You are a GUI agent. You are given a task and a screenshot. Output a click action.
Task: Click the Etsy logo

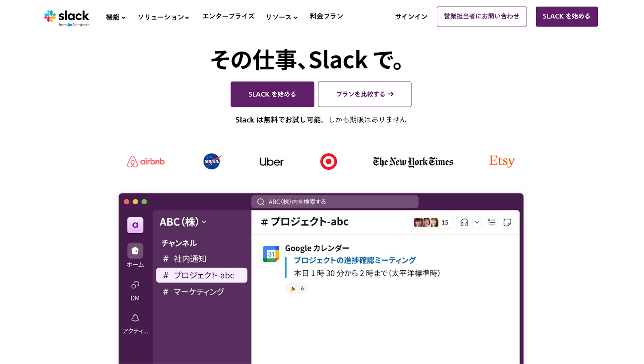tap(502, 161)
